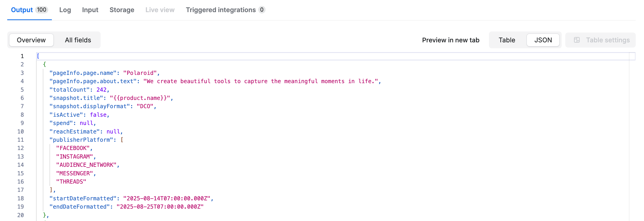Viewport: 644px width, 221px height.
Task: Click the startDateFormatted value
Action: 167,199
